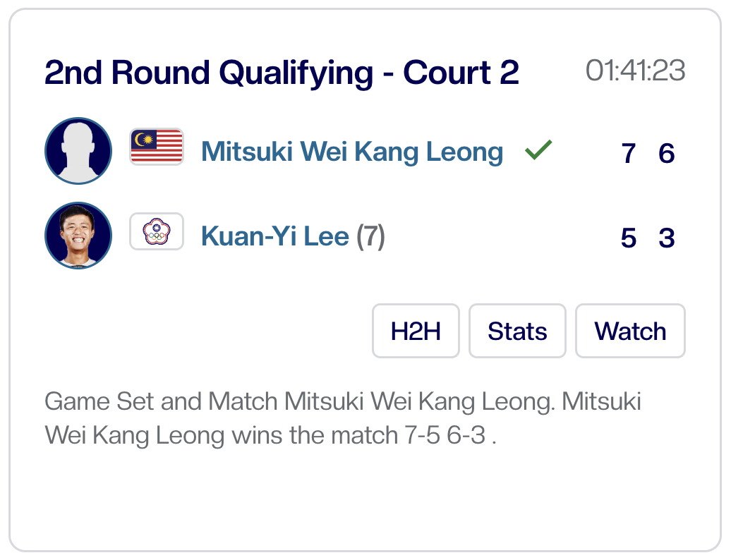Open Mitsuki Wei Kang Leong's player profile

[x=351, y=152]
